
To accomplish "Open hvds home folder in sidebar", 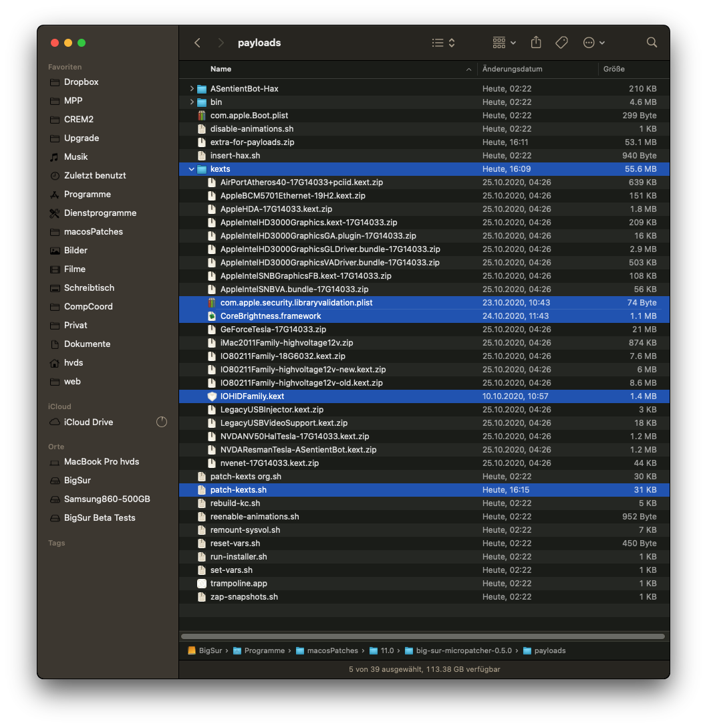I will 74,362.
